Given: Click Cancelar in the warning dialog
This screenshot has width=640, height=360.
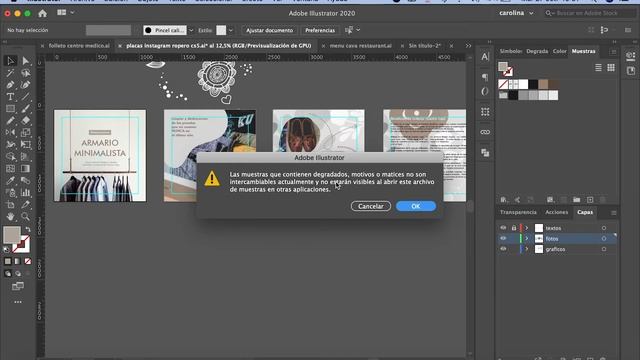Looking at the screenshot, I should coord(371,206).
